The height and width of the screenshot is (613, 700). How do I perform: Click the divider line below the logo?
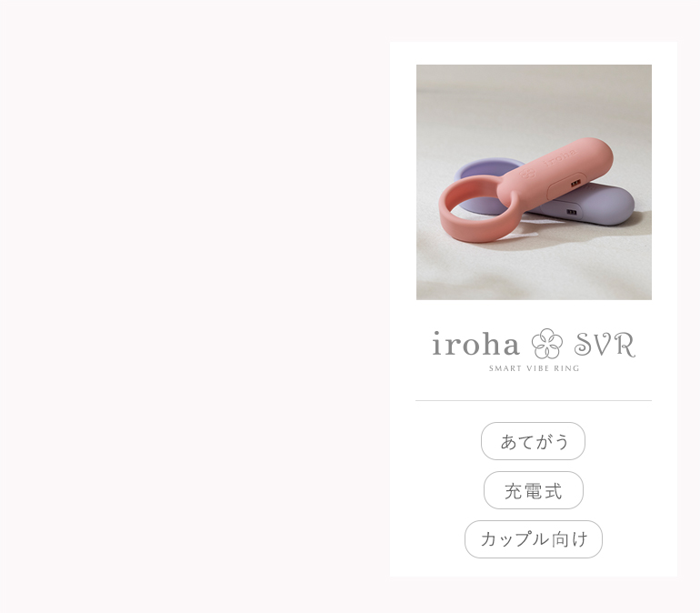coord(534,400)
